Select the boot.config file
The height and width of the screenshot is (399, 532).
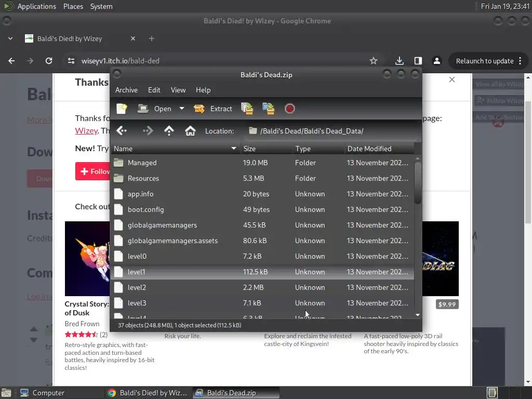click(262, 210)
